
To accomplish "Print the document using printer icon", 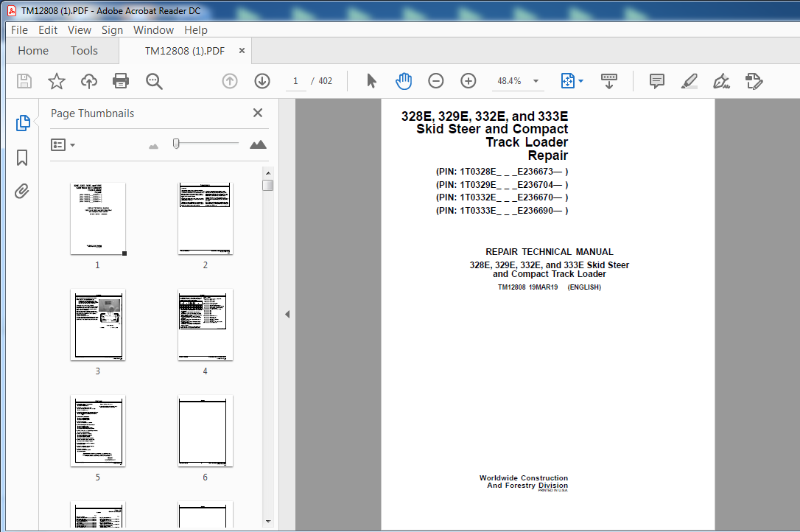I will tap(121, 81).
